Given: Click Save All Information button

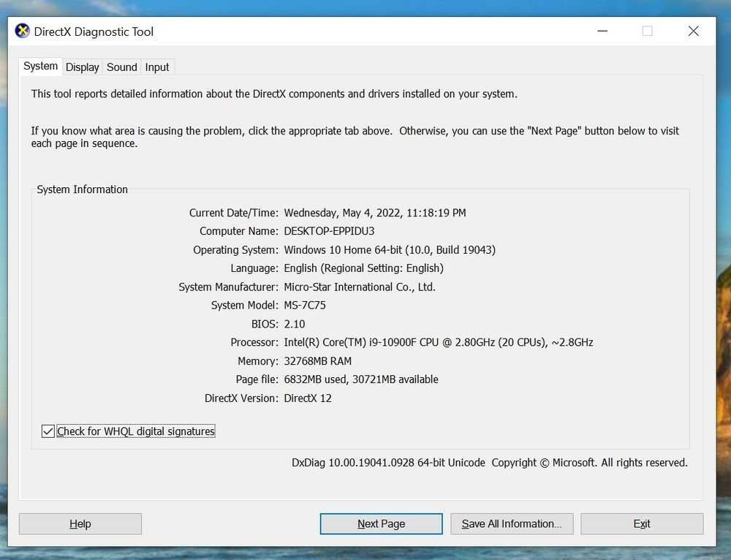Looking at the screenshot, I should [x=511, y=523].
